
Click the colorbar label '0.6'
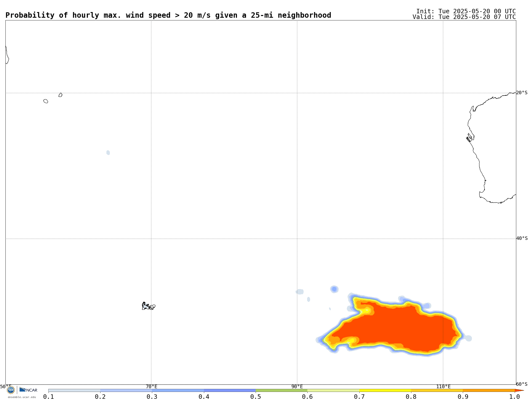(307, 397)
